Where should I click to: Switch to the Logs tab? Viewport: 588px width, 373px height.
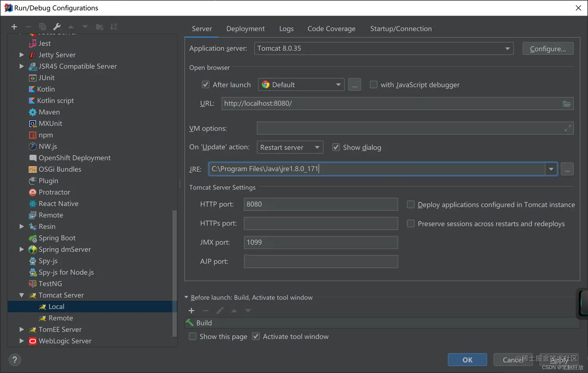(x=286, y=29)
